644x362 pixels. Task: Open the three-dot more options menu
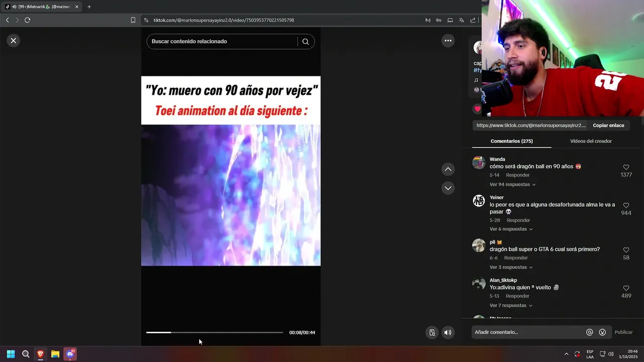[448, 41]
